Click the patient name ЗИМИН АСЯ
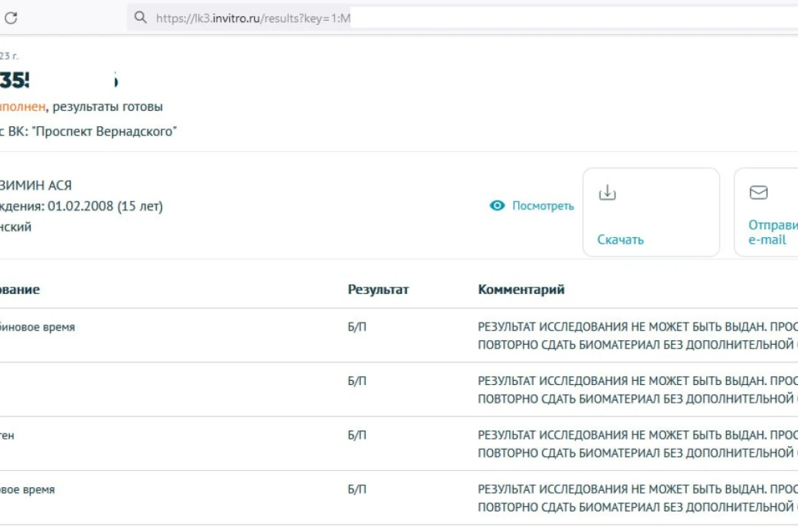 tap(36, 186)
